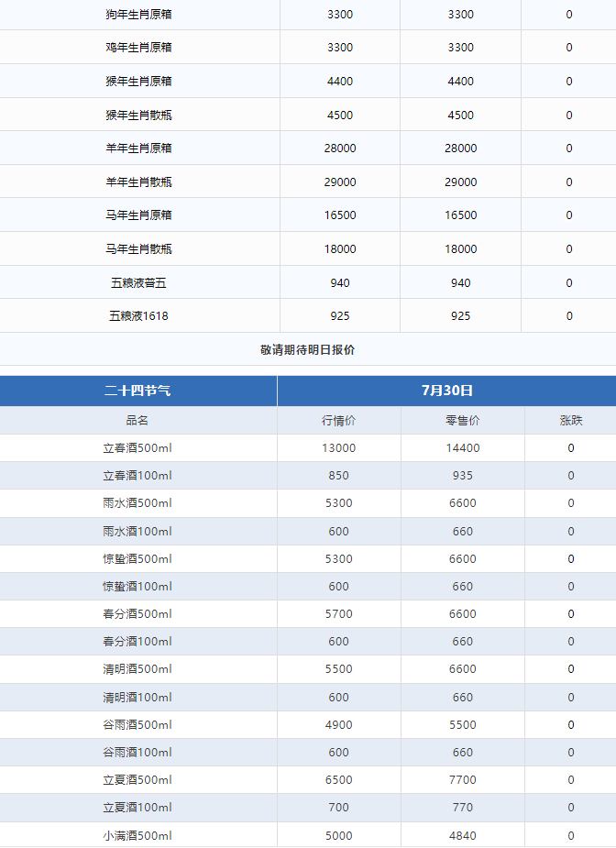The height and width of the screenshot is (848, 616).
Task: Click the 16500 market price of 马年生肖原箱
Action: point(340,215)
